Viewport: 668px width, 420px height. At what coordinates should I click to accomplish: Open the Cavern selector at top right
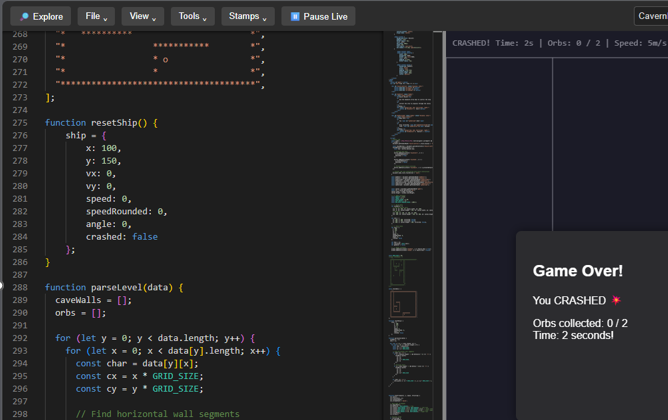point(651,16)
